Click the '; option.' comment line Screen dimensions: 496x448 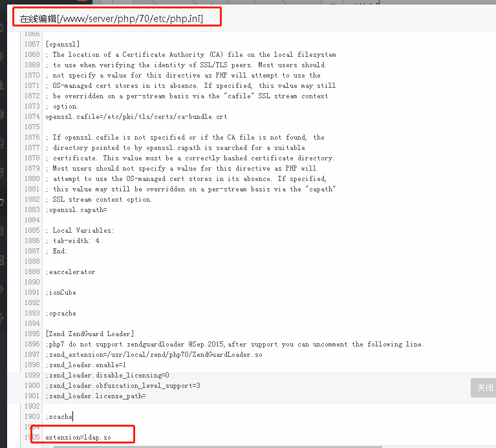coord(61,106)
